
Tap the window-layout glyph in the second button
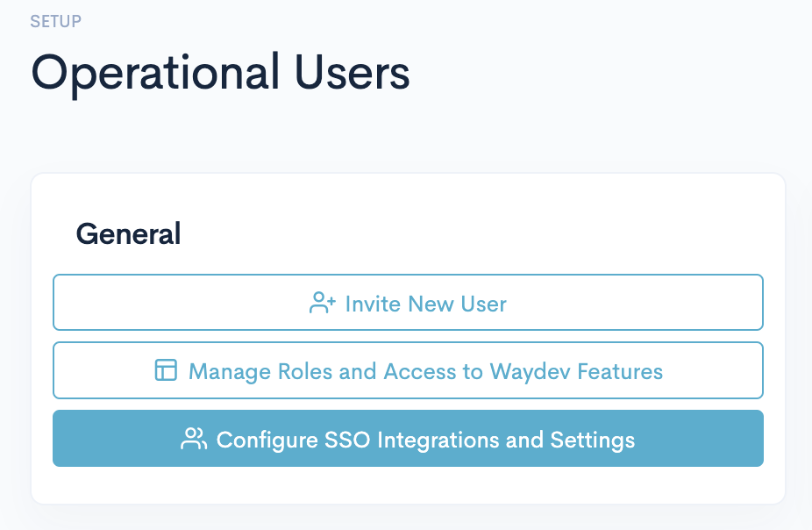[166, 371]
